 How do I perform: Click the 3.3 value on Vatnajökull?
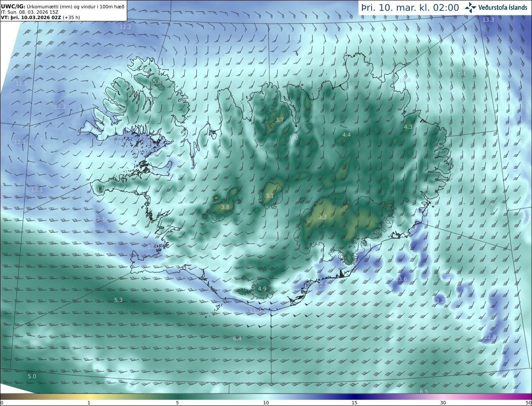(x=323, y=217)
